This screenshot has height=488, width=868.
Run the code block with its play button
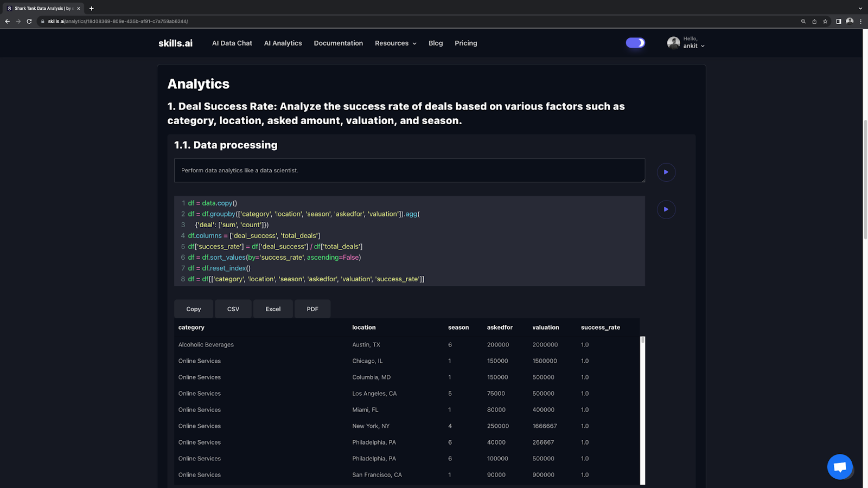point(666,209)
